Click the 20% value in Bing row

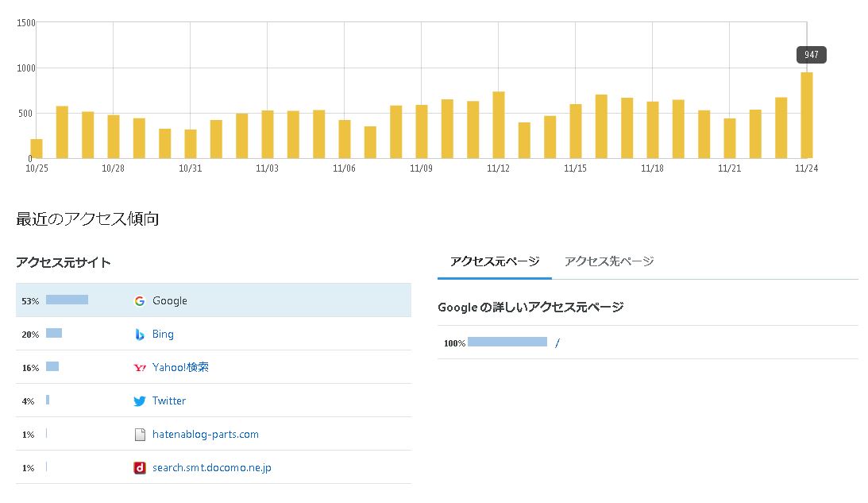pyautogui.click(x=30, y=335)
